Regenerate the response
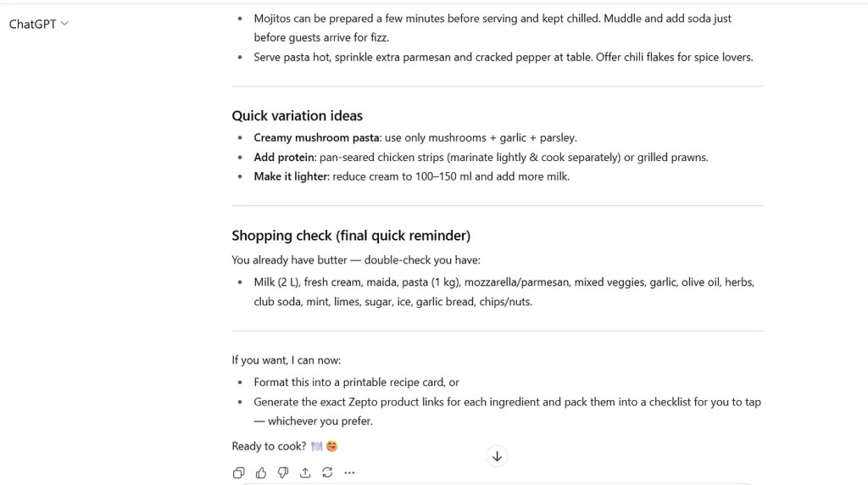868x485 pixels. click(x=327, y=473)
